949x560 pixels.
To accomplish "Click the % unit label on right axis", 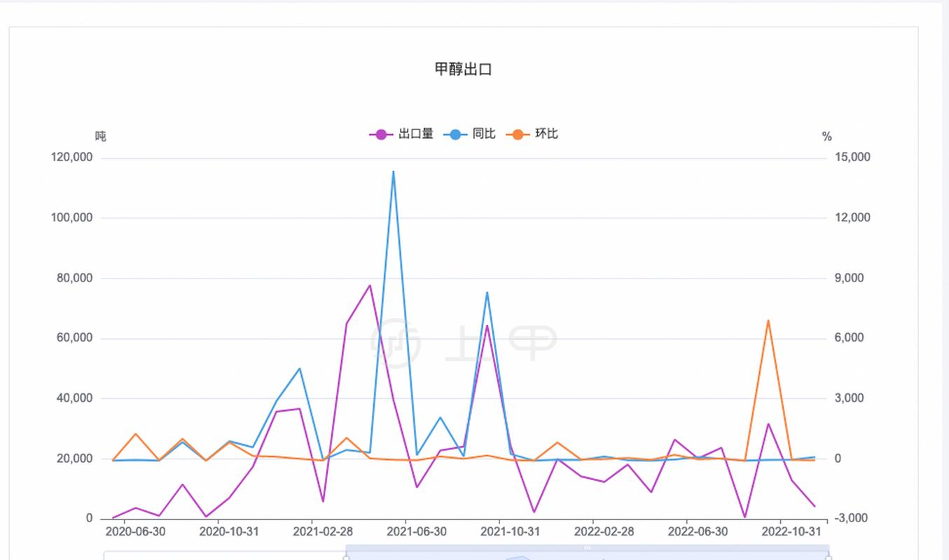I will 827,137.
